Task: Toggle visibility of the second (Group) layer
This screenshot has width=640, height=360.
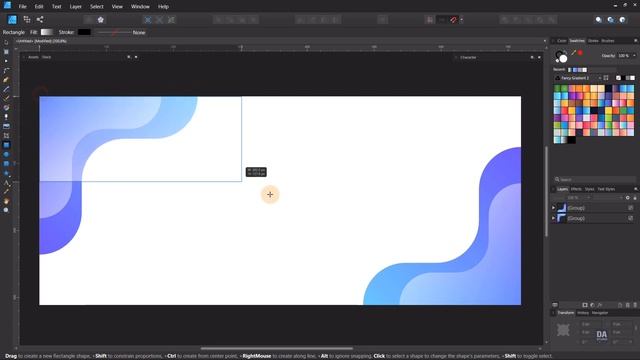Action: (631, 218)
